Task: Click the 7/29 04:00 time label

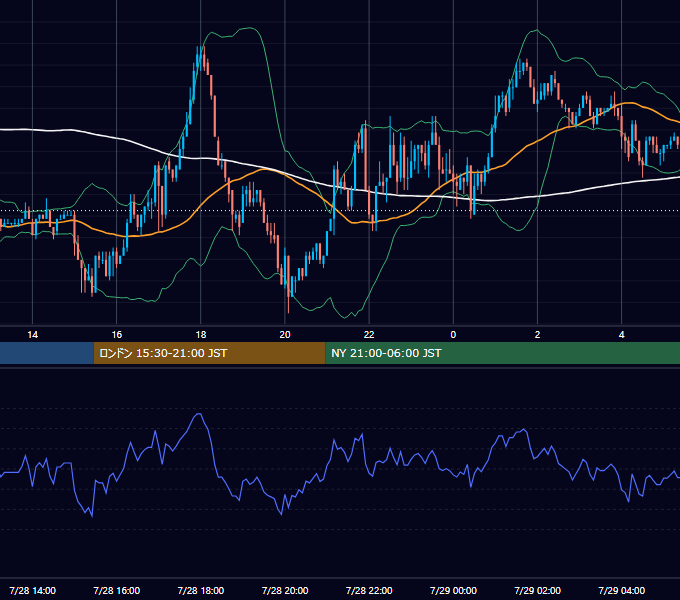Action: (x=621, y=590)
